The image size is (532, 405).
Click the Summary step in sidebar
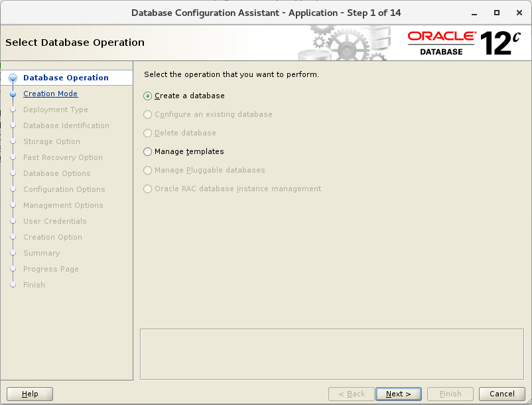[x=41, y=253]
